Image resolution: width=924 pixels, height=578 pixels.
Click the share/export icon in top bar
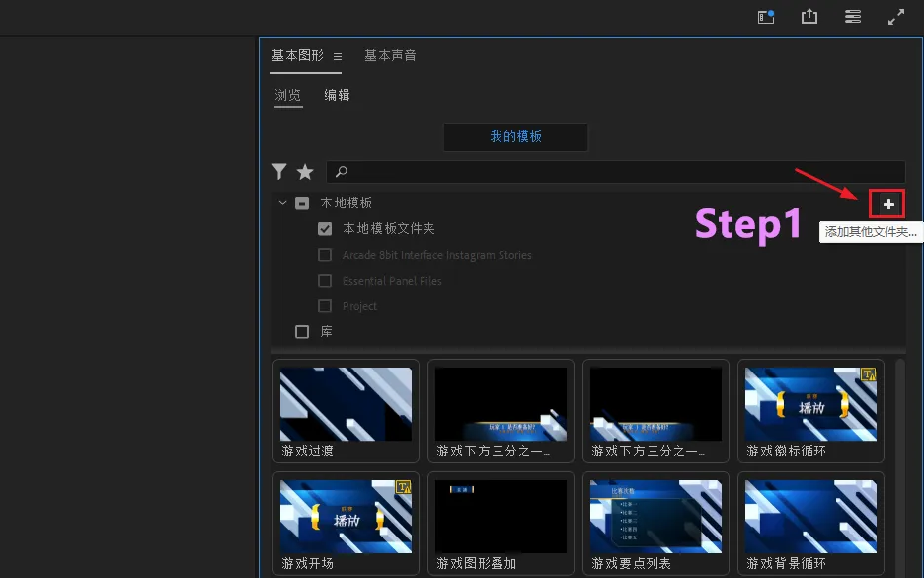point(809,17)
